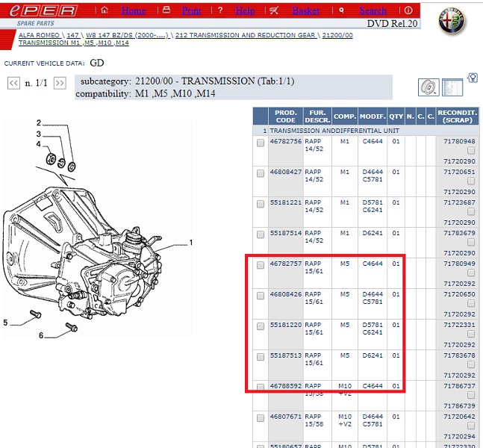Click the TRANSMISSION ANDDIFFERENTIAL UNIT row title

(334, 131)
